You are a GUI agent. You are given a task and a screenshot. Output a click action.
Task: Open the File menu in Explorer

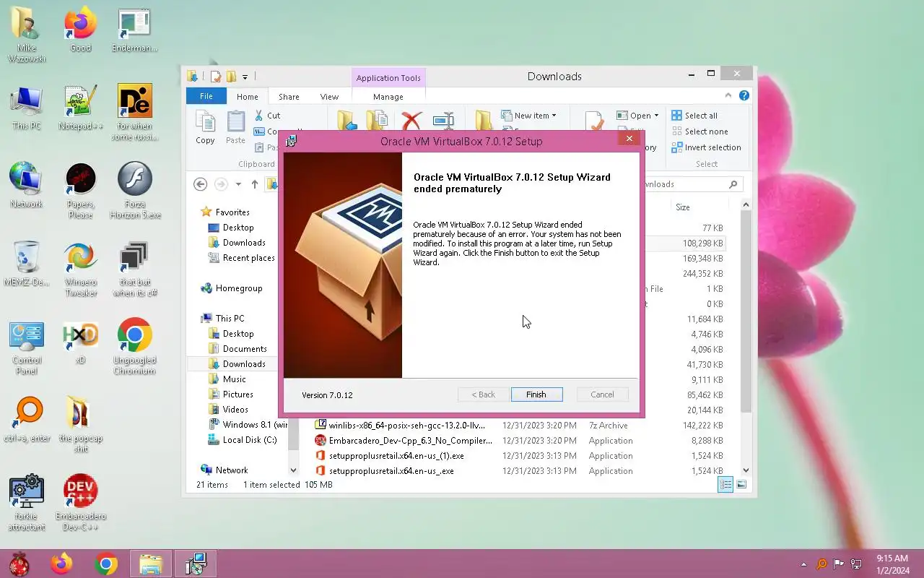coord(206,96)
